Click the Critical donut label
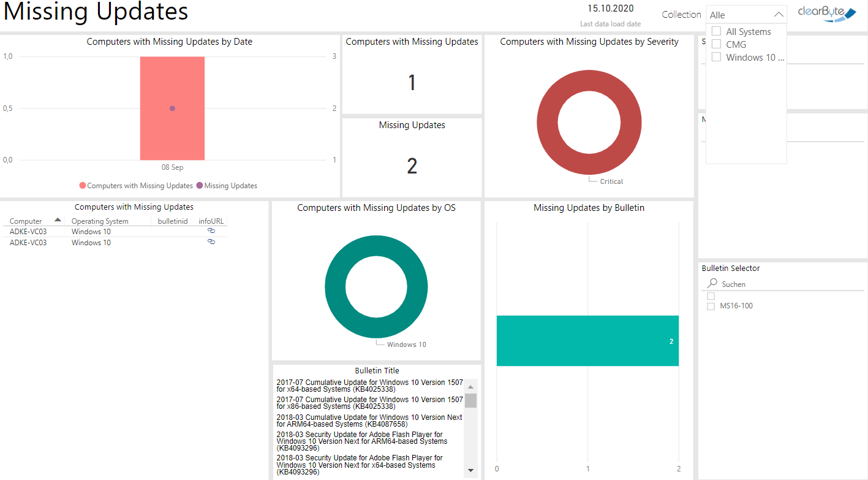 (611, 181)
